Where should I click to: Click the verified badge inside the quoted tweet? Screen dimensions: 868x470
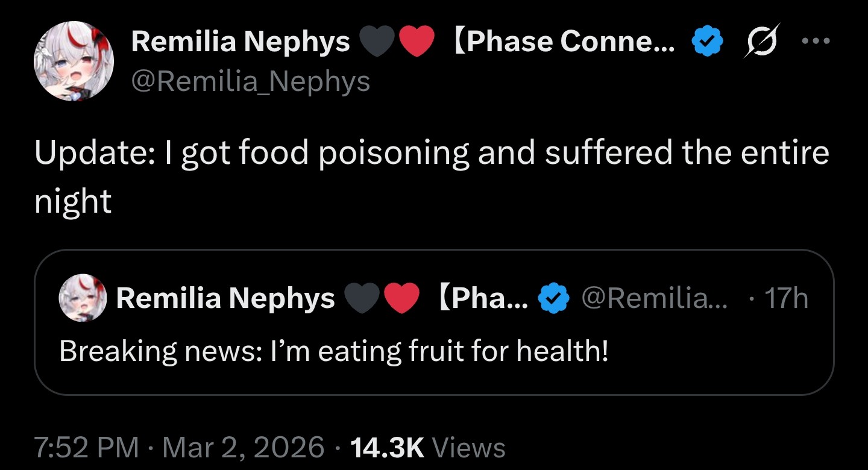pos(553,298)
